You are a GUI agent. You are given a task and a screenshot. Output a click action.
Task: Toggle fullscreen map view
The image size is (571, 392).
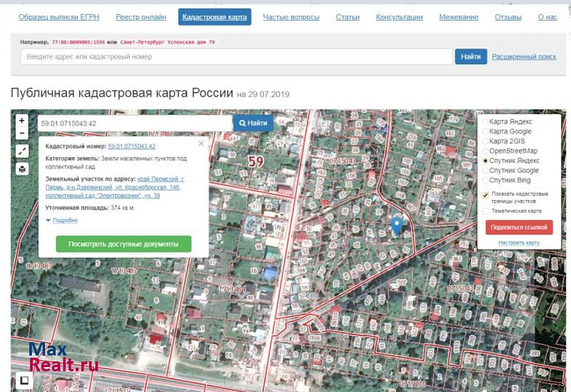click(x=22, y=151)
